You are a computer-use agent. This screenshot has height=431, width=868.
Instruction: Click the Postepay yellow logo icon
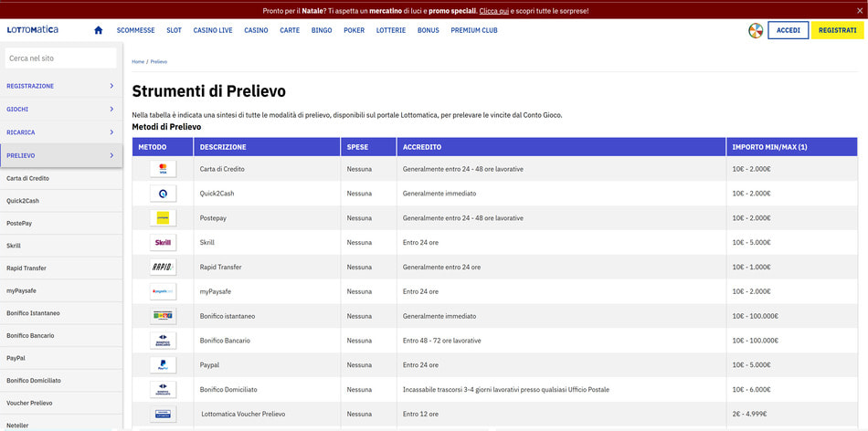[x=163, y=218]
